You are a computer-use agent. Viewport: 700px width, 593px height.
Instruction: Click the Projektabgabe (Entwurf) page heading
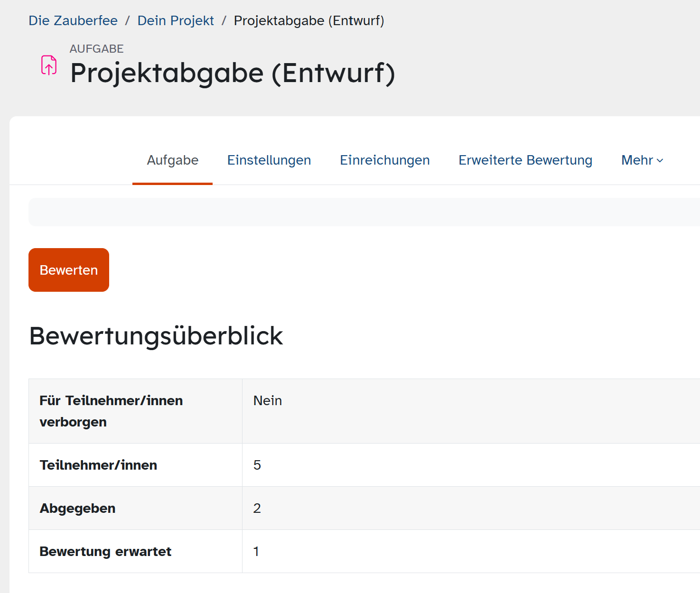[x=233, y=73]
